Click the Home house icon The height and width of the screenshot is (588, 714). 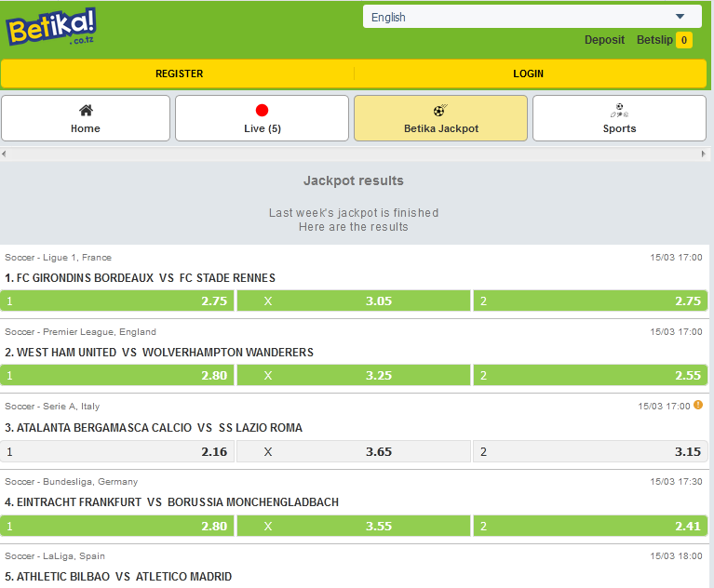coord(86,110)
